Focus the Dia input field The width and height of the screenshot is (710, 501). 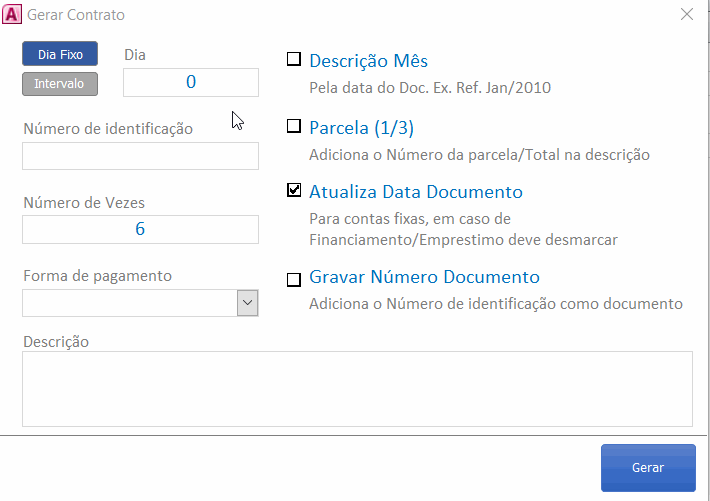click(x=191, y=82)
